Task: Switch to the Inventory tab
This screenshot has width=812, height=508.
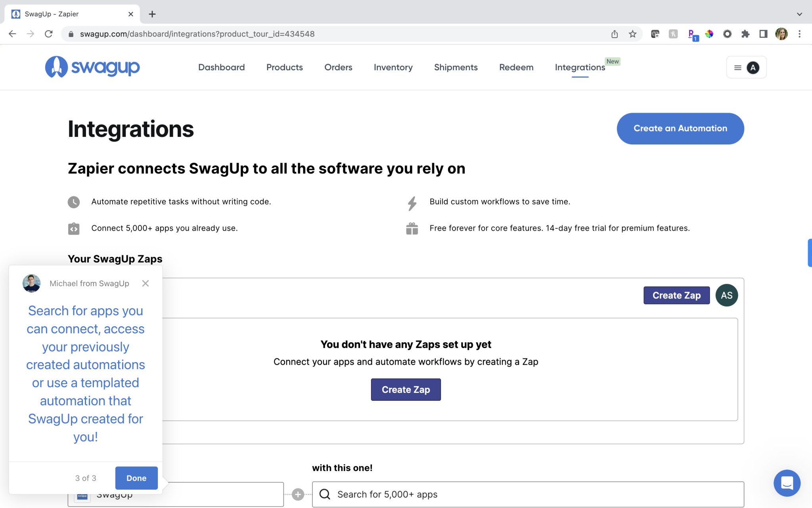Action: (393, 67)
